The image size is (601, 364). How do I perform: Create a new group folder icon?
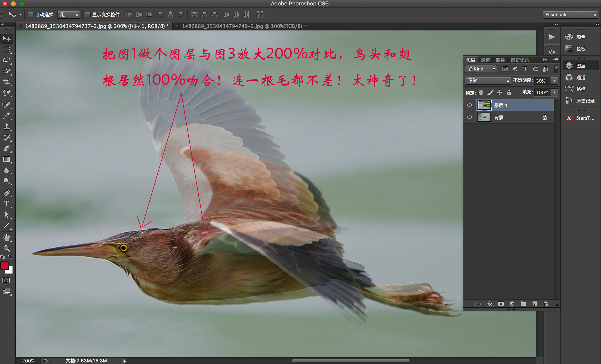[523, 304]
